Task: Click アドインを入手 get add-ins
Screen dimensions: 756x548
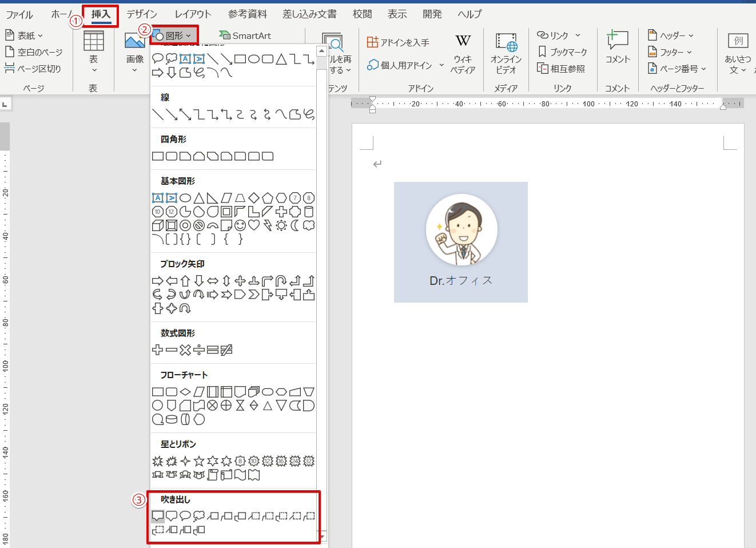Action: pos(399,42)
